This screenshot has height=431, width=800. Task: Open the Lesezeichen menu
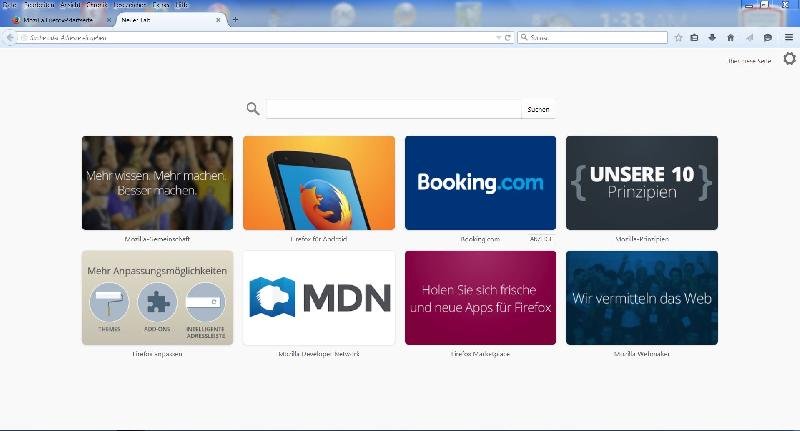click(x=130, y=5)
